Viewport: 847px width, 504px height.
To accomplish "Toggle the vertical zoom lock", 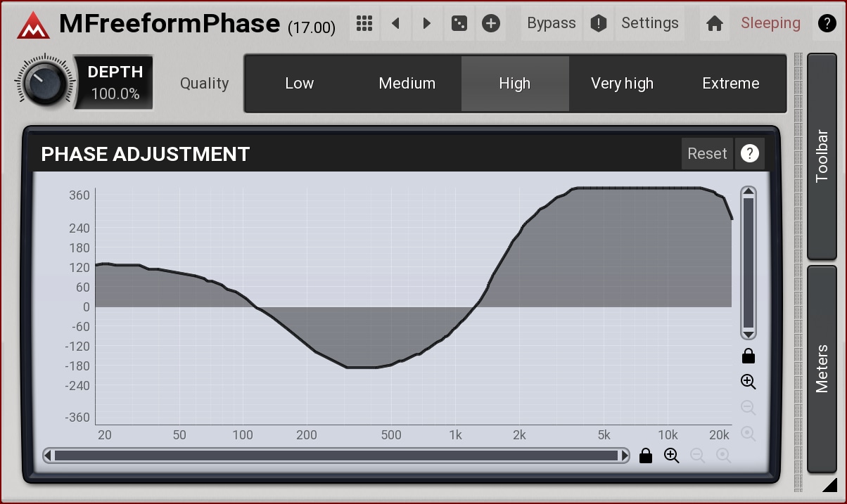I will [x=749, y=356].
